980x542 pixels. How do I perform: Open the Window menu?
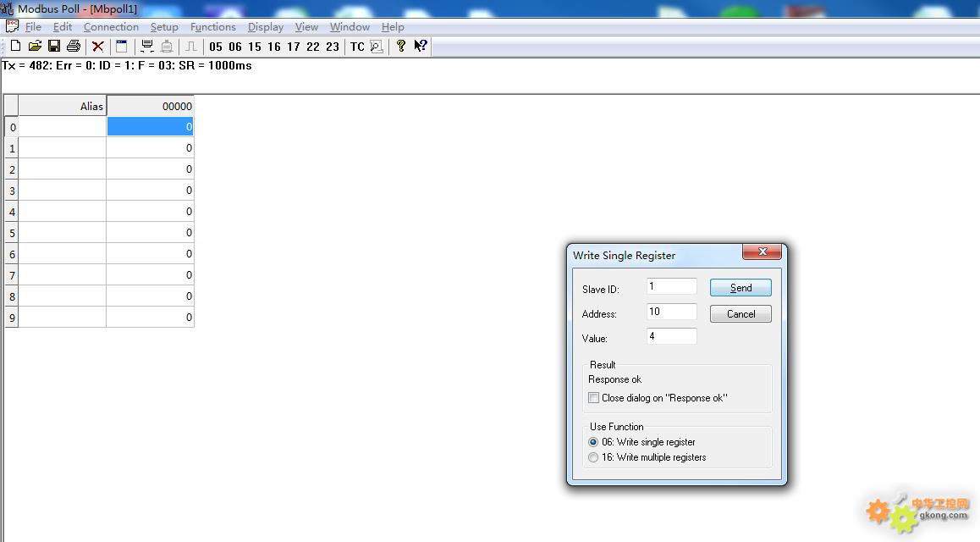tap(350, 27)
